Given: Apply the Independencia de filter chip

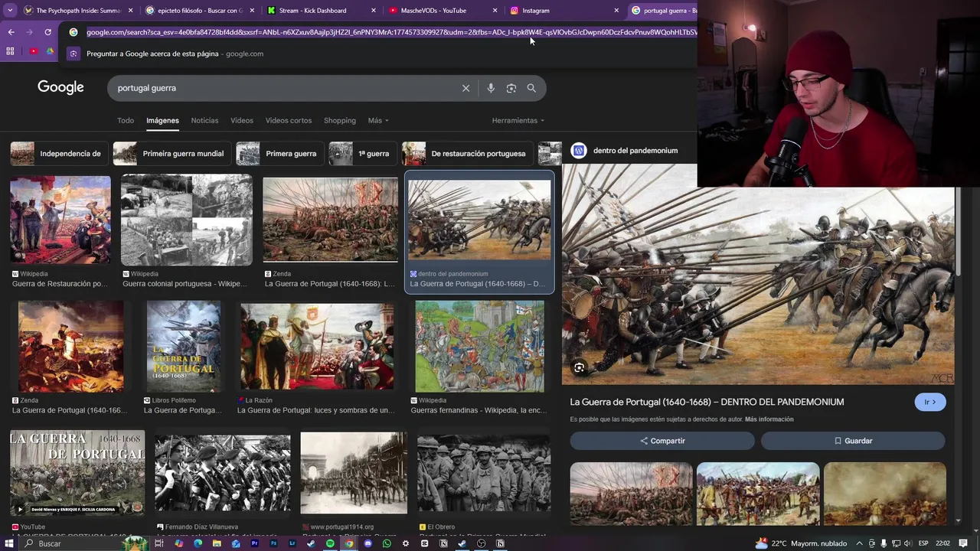Looking at the screenshot, I should [x=57, y=153].
